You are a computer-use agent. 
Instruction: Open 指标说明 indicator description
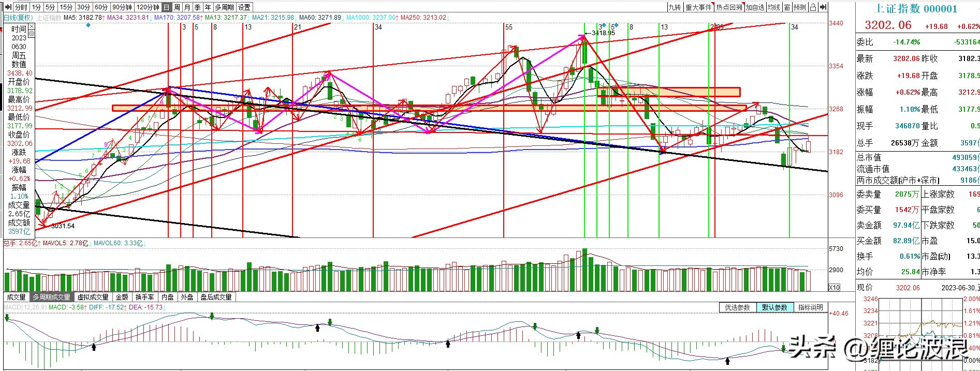810,307
